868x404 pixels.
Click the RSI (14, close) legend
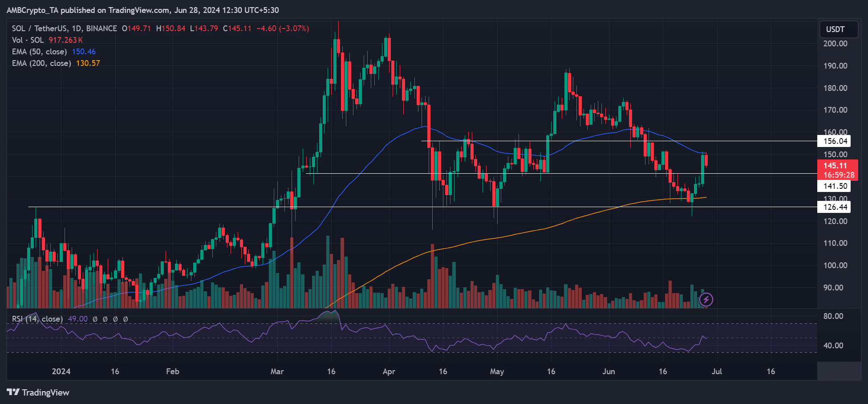pos(37,319)
